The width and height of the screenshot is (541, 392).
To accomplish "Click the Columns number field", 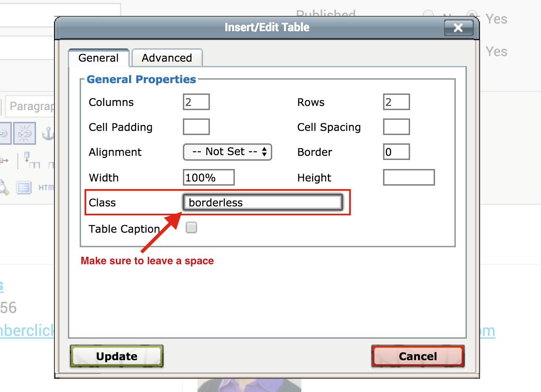I will tap(196, 102).
